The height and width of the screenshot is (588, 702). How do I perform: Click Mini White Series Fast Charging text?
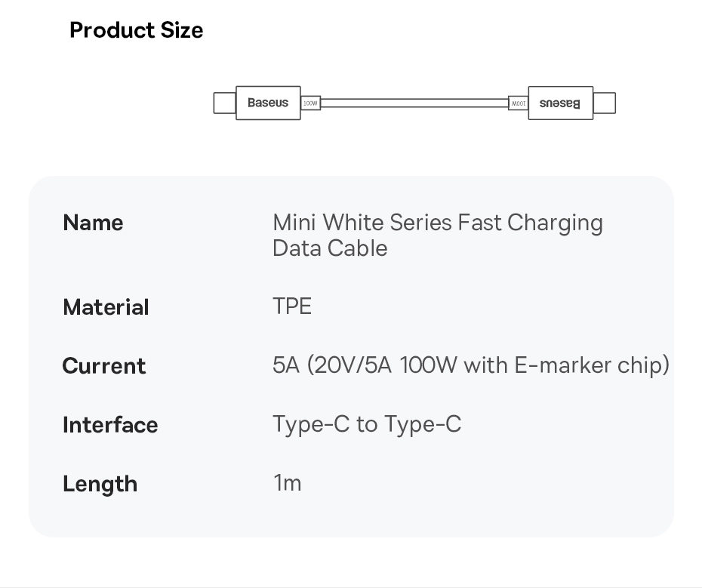437,223
